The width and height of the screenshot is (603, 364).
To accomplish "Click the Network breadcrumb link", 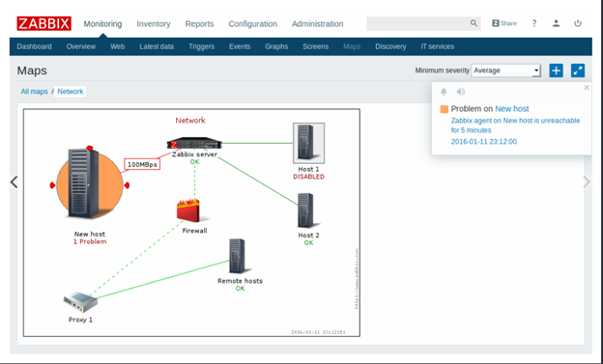I will [70, 92].
